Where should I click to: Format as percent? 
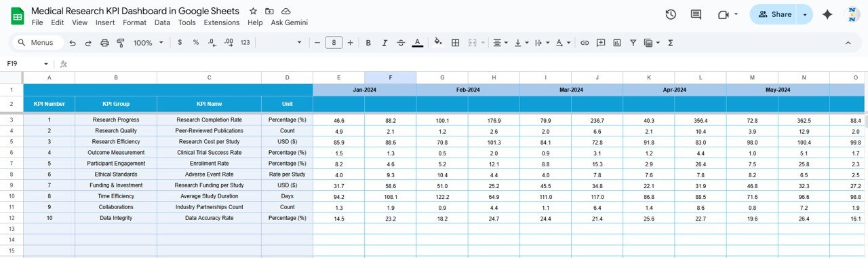196,43
